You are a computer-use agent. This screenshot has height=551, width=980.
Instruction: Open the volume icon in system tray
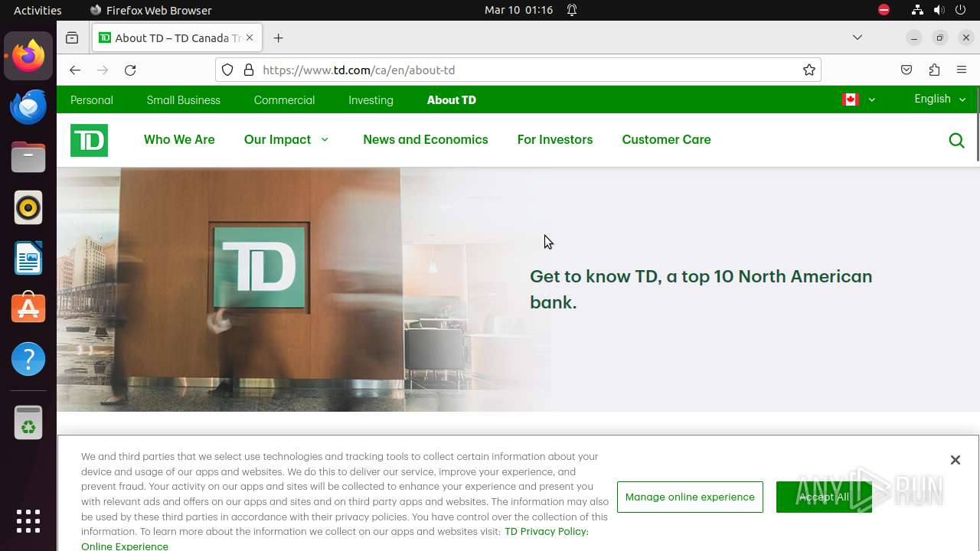(939, 10)
